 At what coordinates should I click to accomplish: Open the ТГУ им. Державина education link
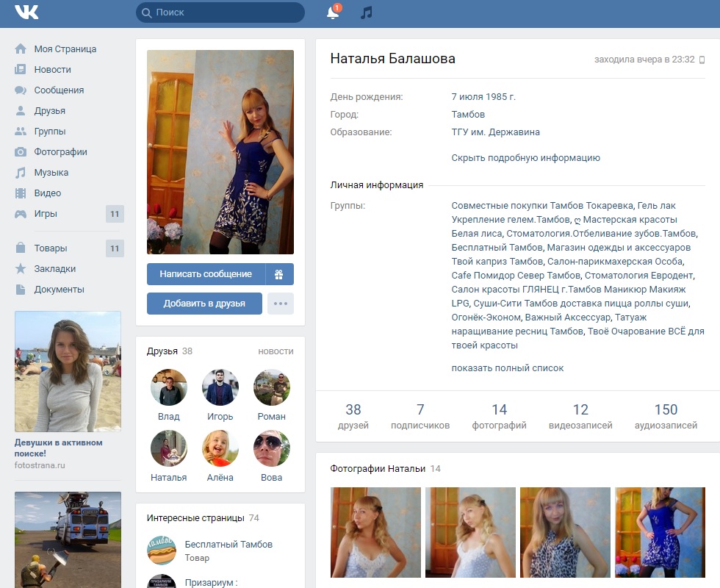(x=495, y=132)
